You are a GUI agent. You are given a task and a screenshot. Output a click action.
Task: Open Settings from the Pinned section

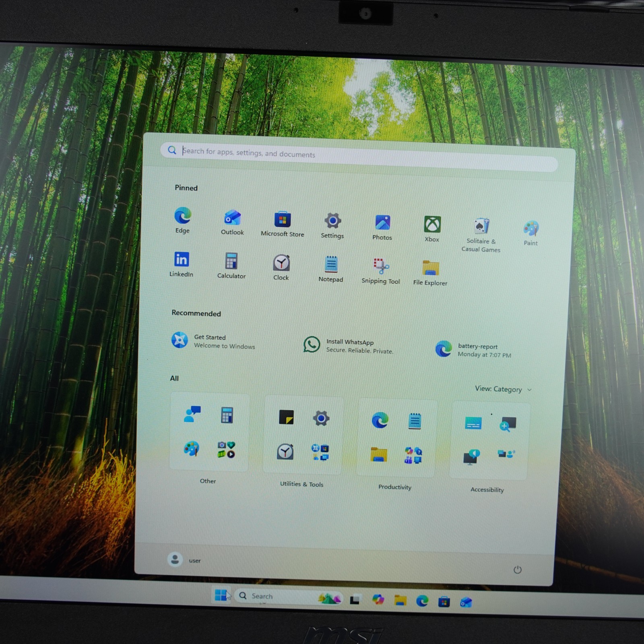(x=332, y=225)
